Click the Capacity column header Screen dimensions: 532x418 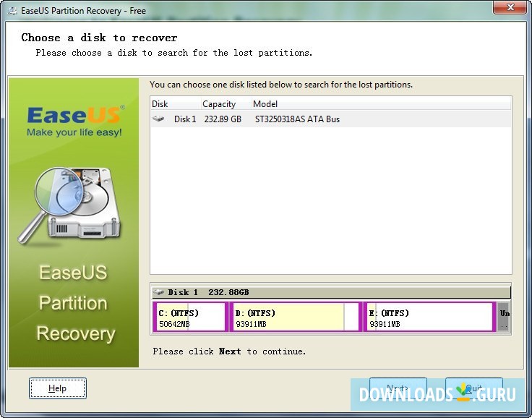coord(226,104)
